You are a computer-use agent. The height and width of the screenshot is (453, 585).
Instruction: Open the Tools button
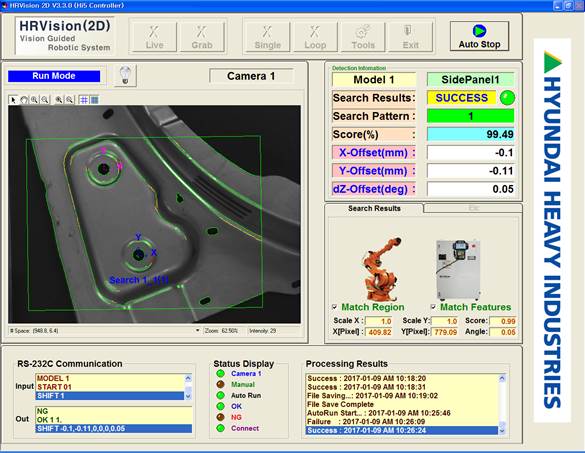pyautogui.click(x=363, y=37)
